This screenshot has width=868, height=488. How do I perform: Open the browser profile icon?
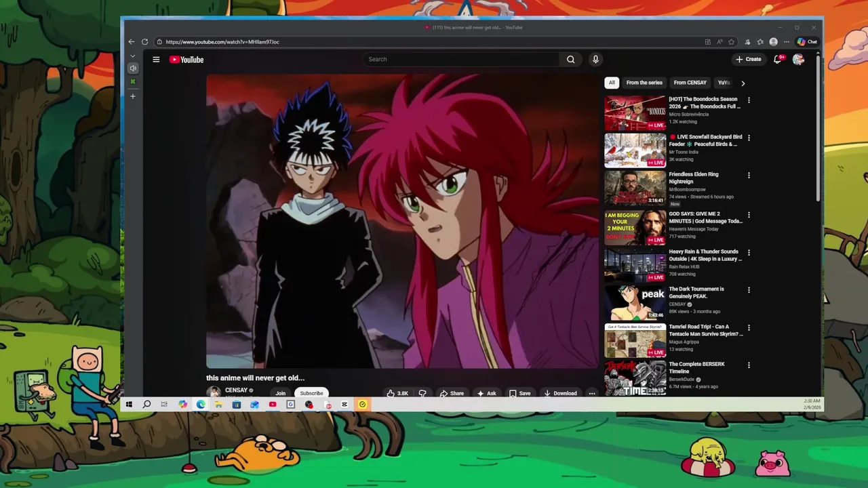pos(774,42)
